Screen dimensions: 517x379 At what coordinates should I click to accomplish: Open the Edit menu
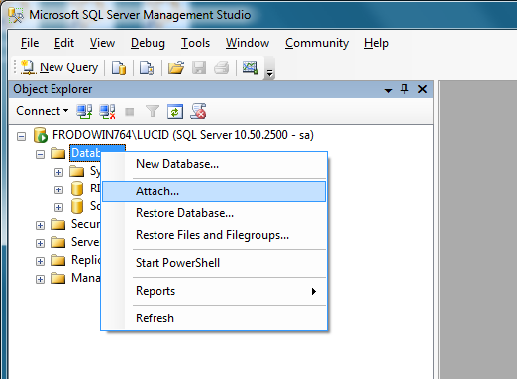pos(64,43)
